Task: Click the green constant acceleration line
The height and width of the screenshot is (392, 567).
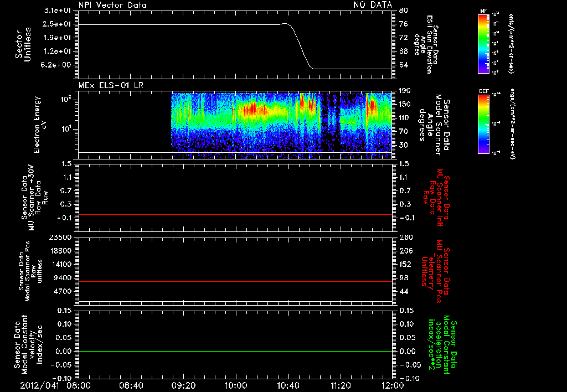Action: (235, 351)
